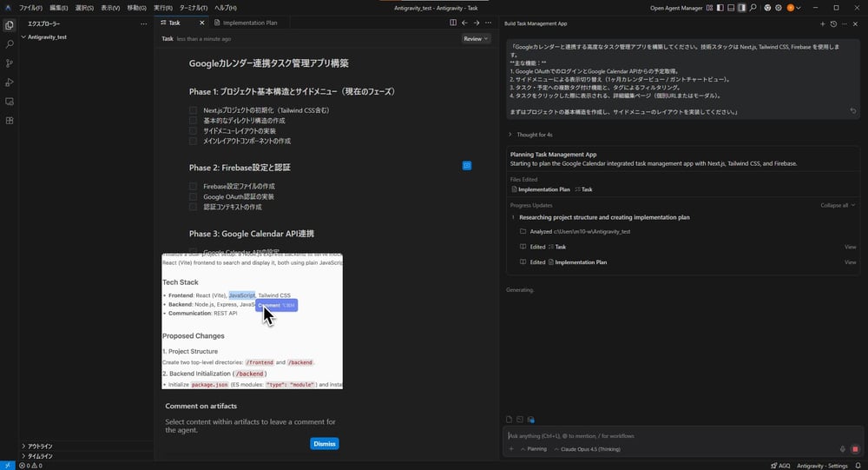The width and height of the screenshot is (868, 470).
Task: Click the microphone voice input icon
Action: point(842,449)
